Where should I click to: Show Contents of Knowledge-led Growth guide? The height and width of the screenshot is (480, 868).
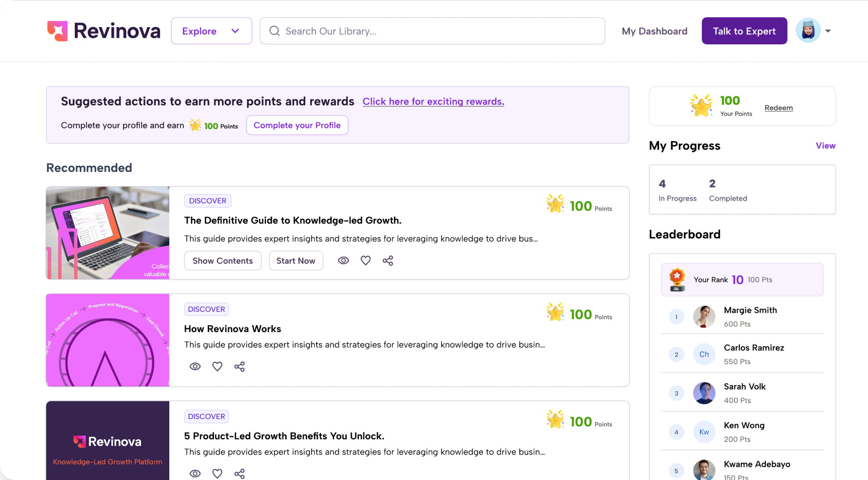point(223,261)
